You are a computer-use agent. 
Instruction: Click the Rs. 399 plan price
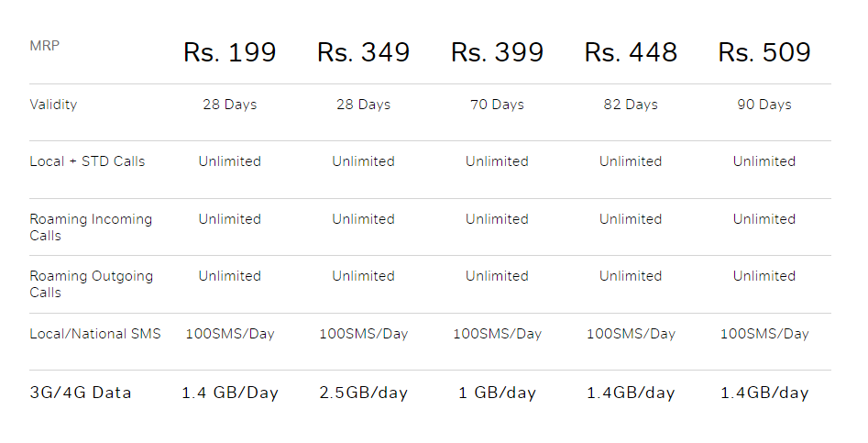click(x=497, y=52)
